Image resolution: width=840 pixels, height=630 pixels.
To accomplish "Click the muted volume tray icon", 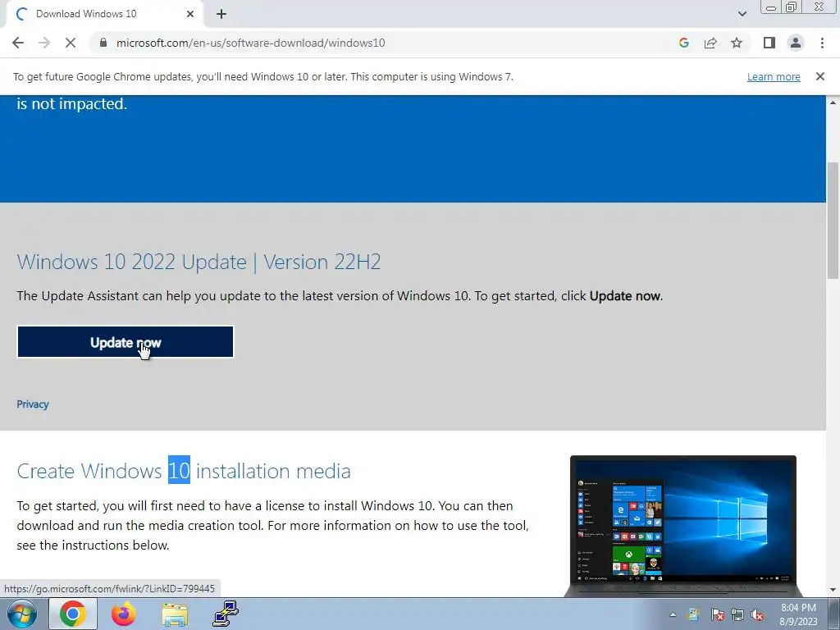I will click(x=757, y=614).
